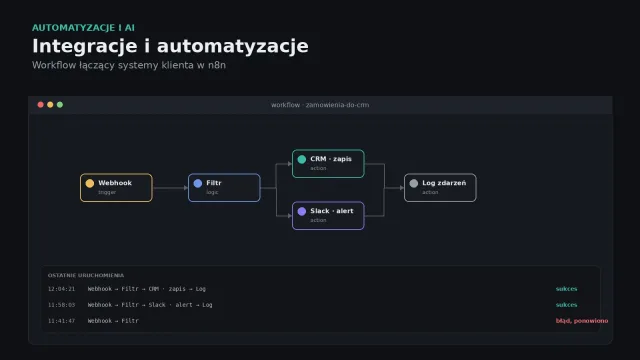Click path Webhook → Filtr → Slack · alert → Log
The image size is (640, 360).
click(x=150, y=304)
